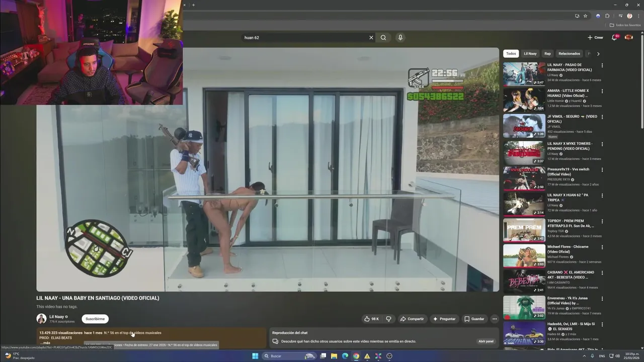Open Task View from taskbar
The width and height of the screenshot is (644, 362).
click(x=323, y=356)
